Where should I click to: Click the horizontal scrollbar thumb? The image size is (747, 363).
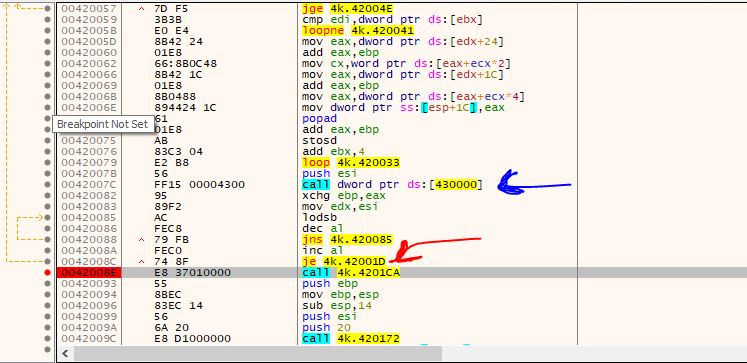point(258,353)
